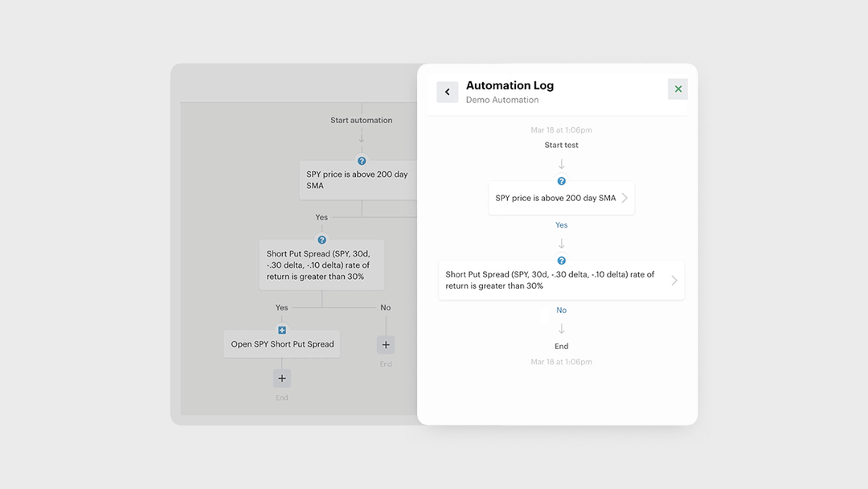Click the Start automation label in the editor
868x489 pixels.
click(362, 121)
